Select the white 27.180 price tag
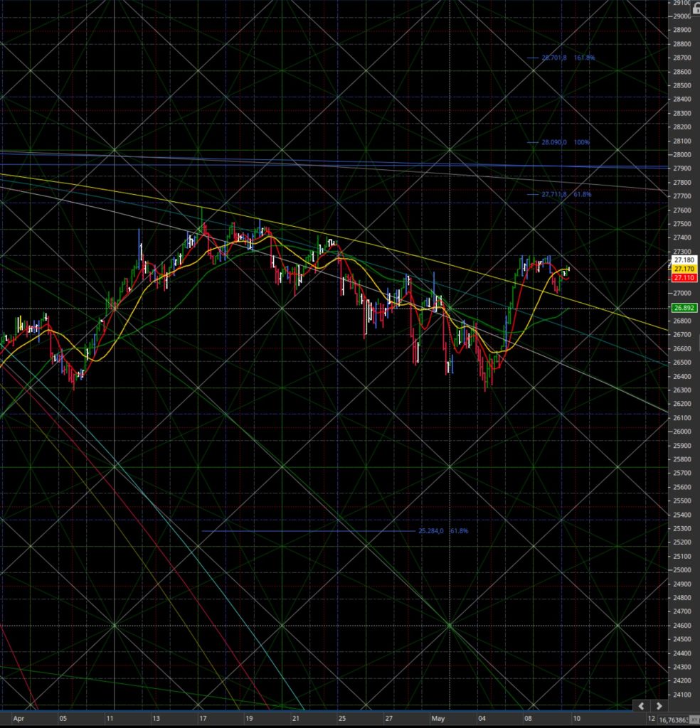Viewport: 700px width, 728px height. pos(684,260)
